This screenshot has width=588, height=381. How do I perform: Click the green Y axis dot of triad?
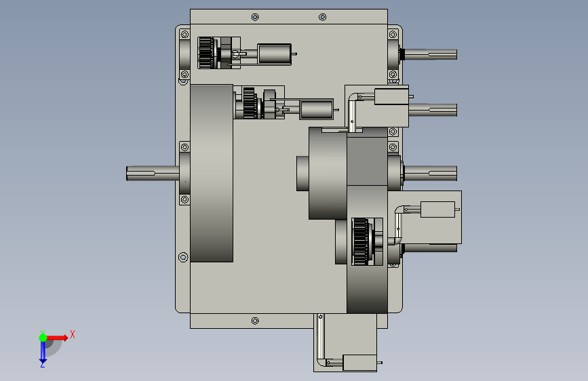point(43,338)
